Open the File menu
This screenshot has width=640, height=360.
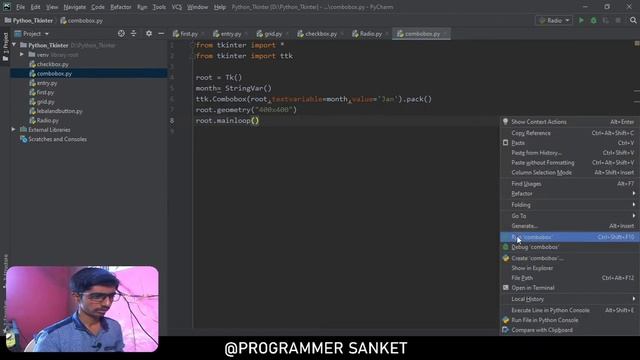click(x=20, y=7)
